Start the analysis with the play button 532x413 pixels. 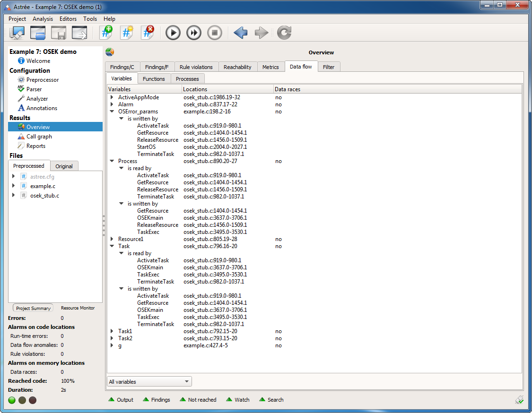tap(173, 33)
